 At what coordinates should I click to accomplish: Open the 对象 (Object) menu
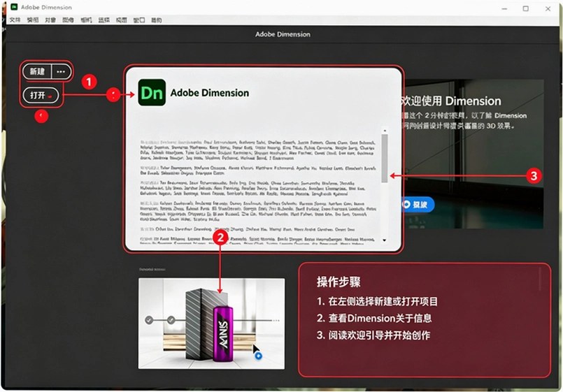50,20
